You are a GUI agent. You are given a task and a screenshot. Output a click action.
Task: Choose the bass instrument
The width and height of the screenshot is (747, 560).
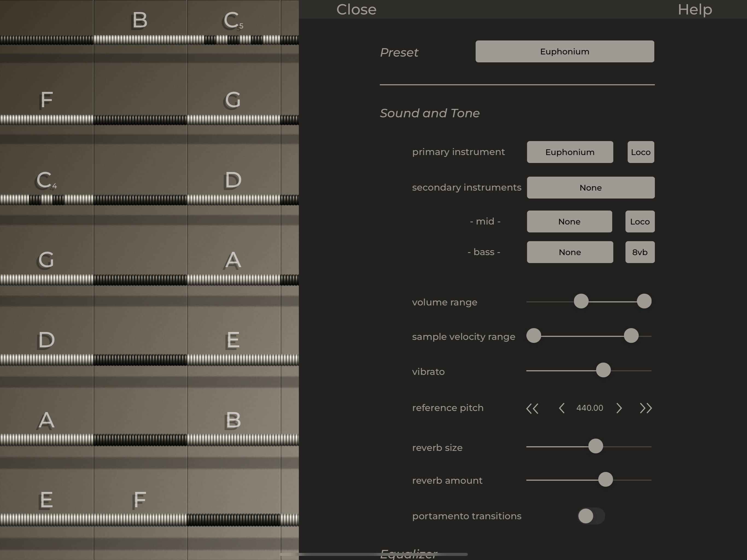(x=570, y=252)
